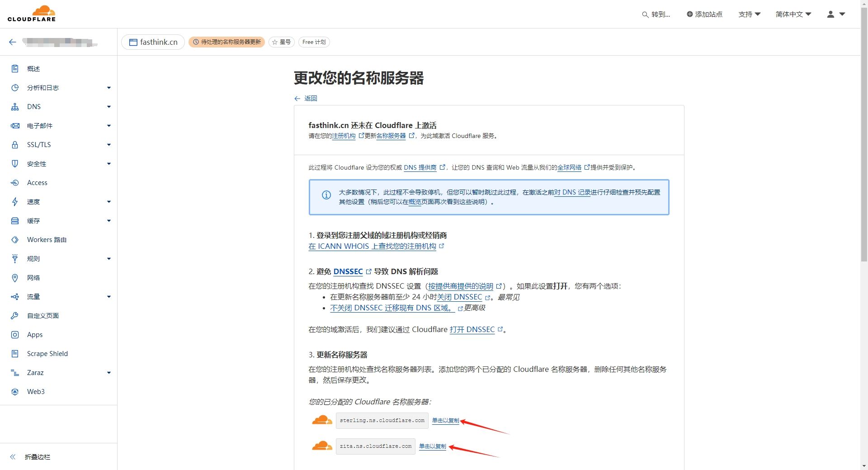Click the 自定义页面 wrench icon

coord(15,316)
